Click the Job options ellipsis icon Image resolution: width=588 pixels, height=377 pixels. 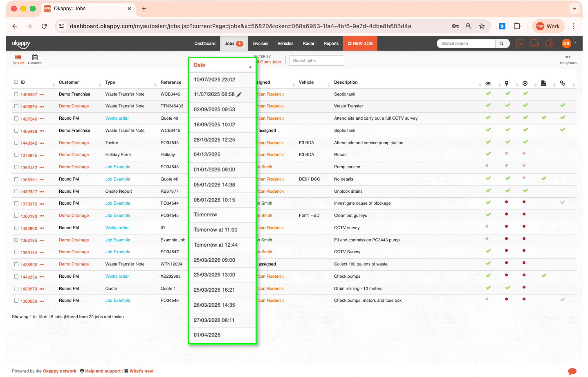coord(568,57)
